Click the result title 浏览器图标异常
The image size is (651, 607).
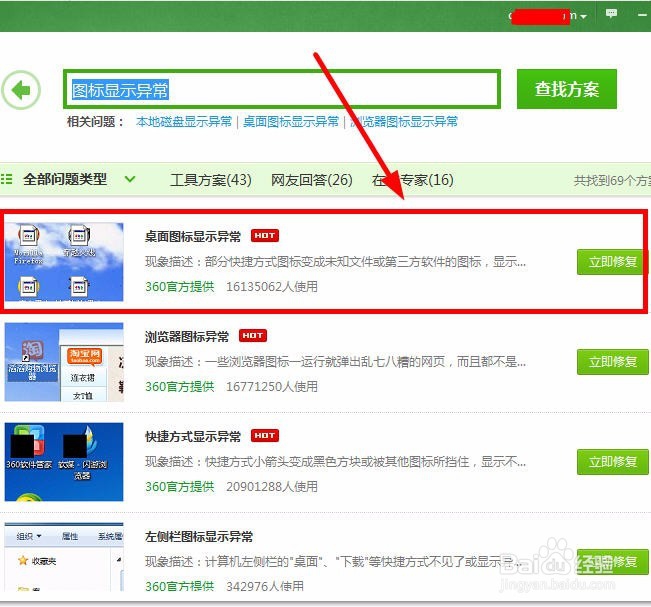187,336
